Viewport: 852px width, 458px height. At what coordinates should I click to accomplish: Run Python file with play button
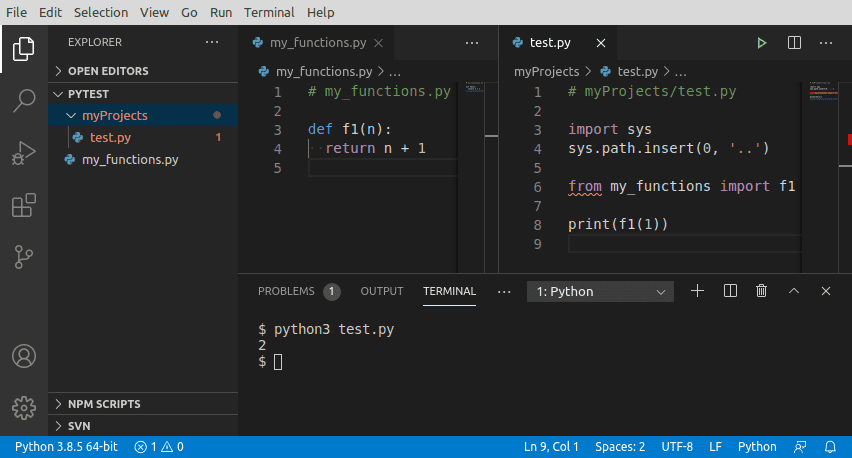click(762, 43)
